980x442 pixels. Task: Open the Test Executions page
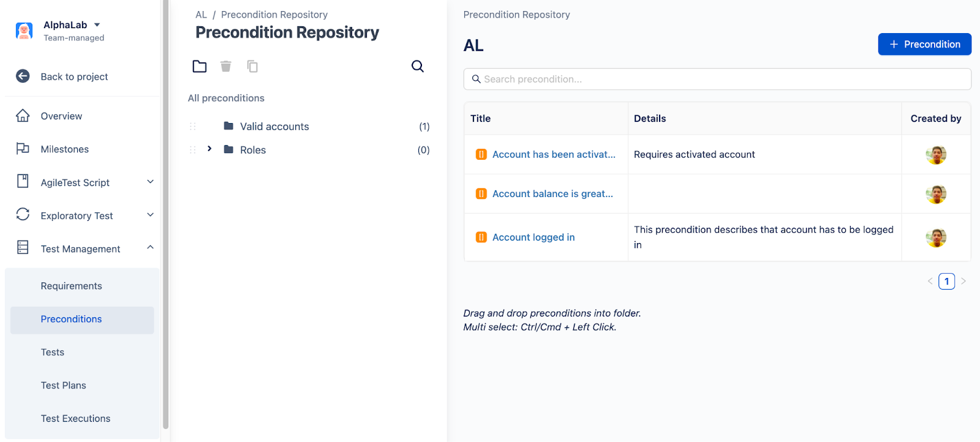pyautogui.click(x=75, y=418)
